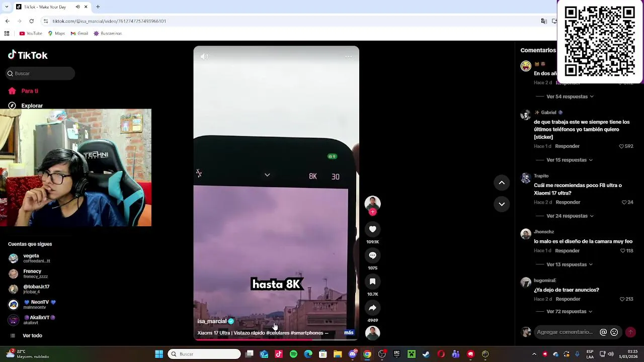Screen dimensions: 644x362
Task: Open the Gmail bookmark
Action: pos(79,34)
